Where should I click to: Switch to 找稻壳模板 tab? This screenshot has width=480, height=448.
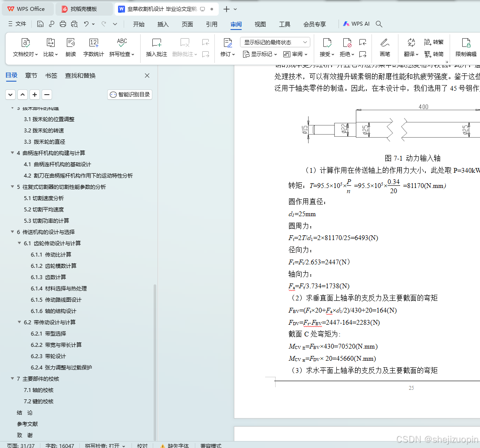click(x=84, y=9)
